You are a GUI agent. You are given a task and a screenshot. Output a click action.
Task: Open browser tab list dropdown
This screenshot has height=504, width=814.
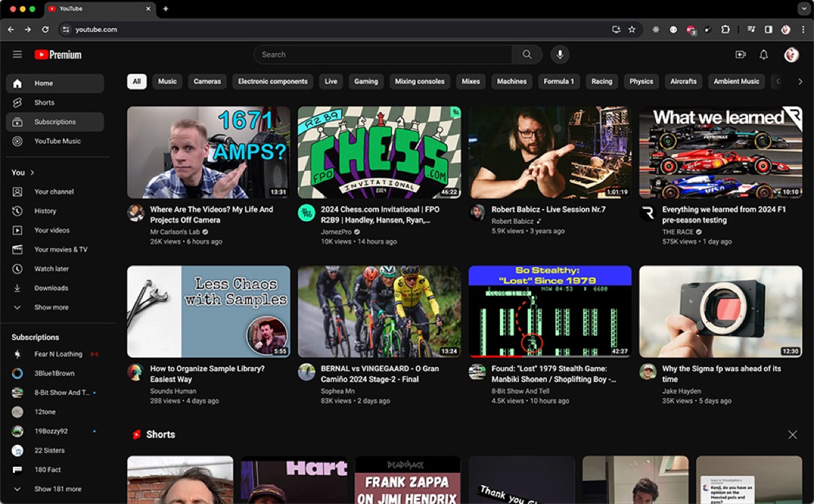[804, 9]
